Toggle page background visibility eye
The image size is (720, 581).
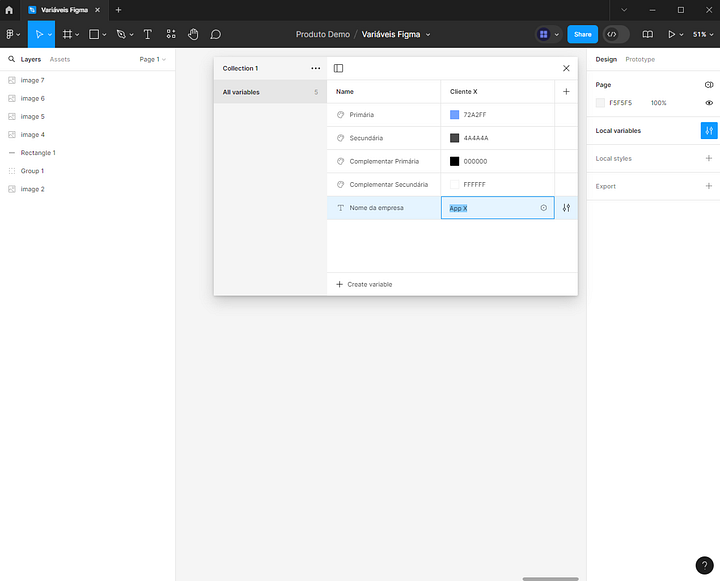click(x=709, y=103)
